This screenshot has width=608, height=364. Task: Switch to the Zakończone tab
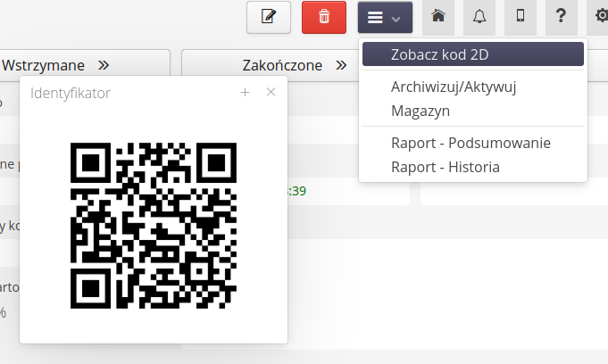[282, 65]
